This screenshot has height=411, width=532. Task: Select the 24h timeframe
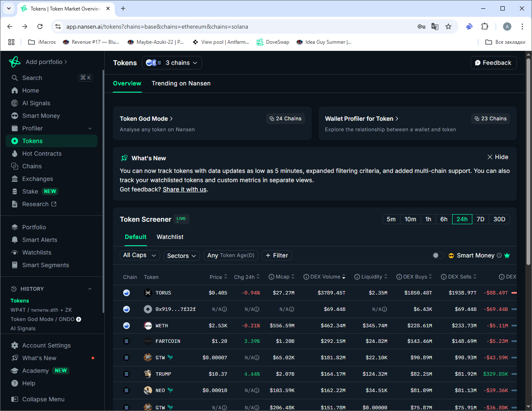(x=462, y=219)
